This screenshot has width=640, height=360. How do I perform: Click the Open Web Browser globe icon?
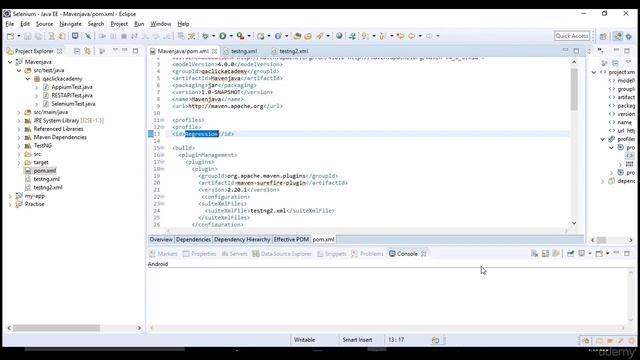339,36
